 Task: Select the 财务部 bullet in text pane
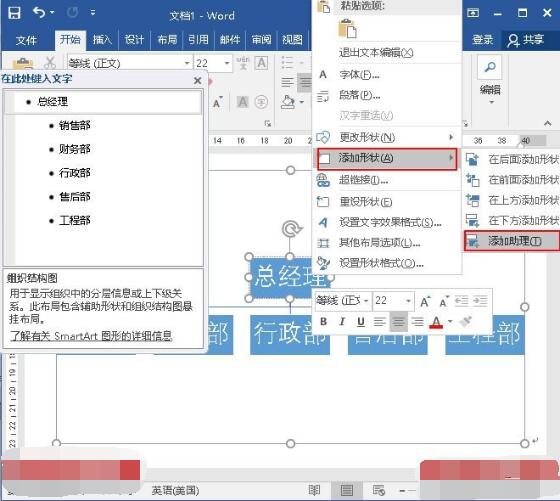click(x=74, y=149)
